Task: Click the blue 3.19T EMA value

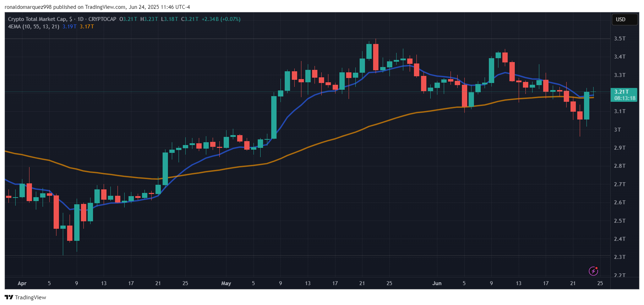Action: click(x=70, y=27)
